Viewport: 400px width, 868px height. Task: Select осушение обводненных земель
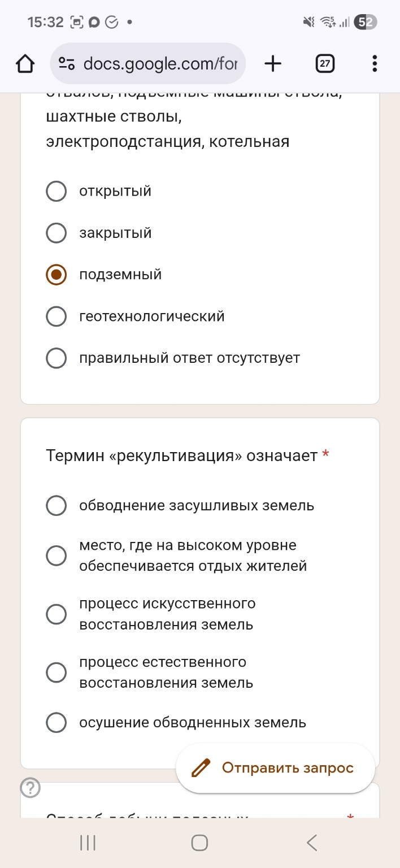(56, 722)
